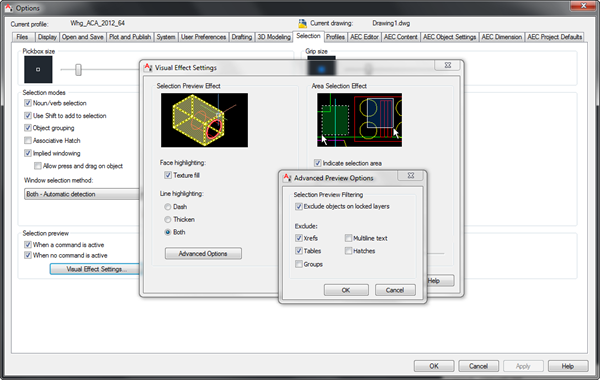Click the AutoCAD icon in Options title bar
Image resolution: width=600 pixels, height=380 pixels.
point(8,8)
